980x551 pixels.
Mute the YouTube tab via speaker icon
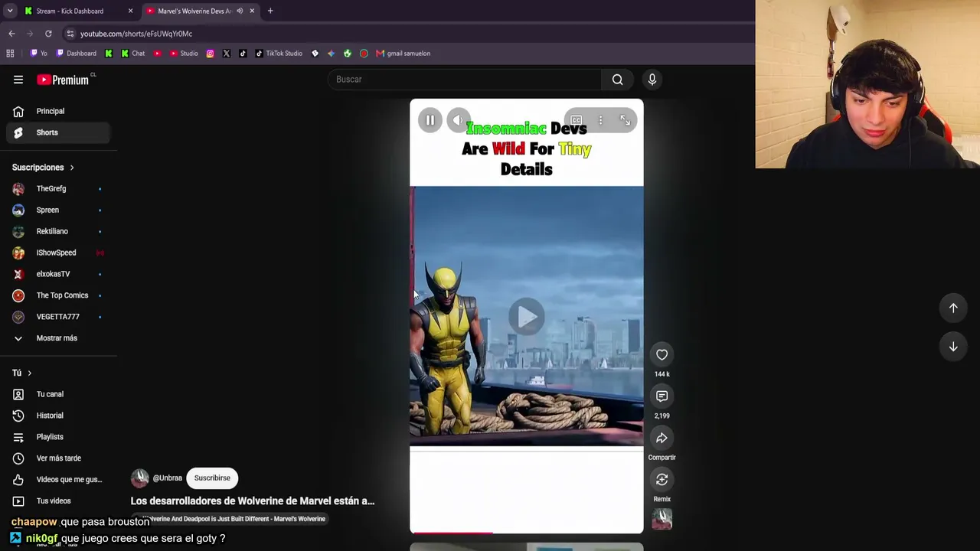pyautogui.click(x=240, y=11)
